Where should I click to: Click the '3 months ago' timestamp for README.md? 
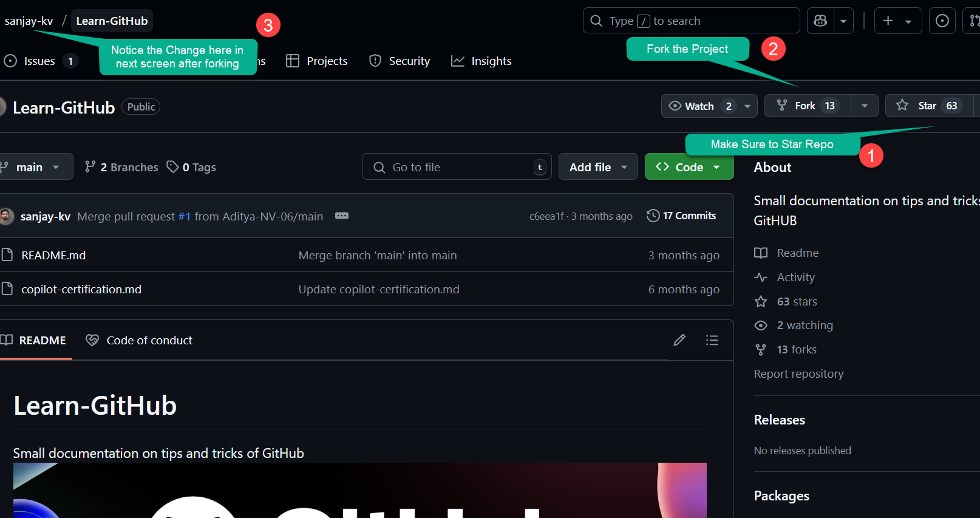[x=684, y=256]
